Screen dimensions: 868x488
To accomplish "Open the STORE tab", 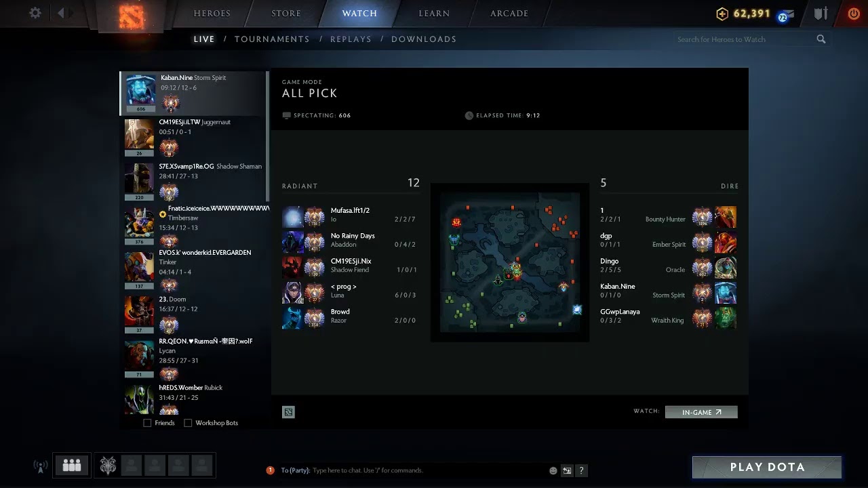I will click(x=286, y=14).
